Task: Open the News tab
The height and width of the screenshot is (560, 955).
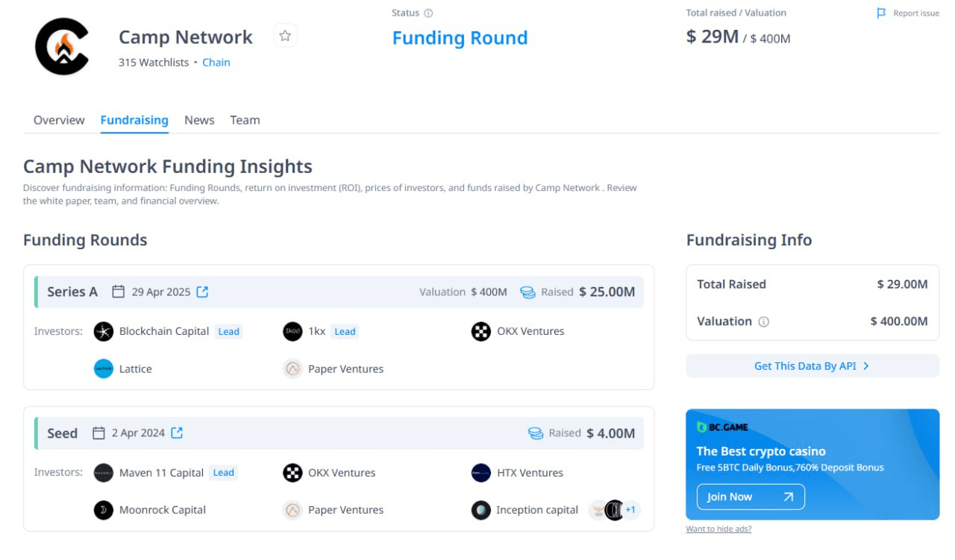Action: [199, 120]
